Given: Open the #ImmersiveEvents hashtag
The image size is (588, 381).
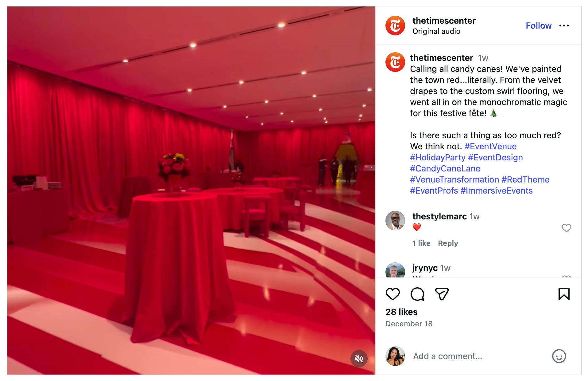Looking at the screenshot, I should point(497,190).
